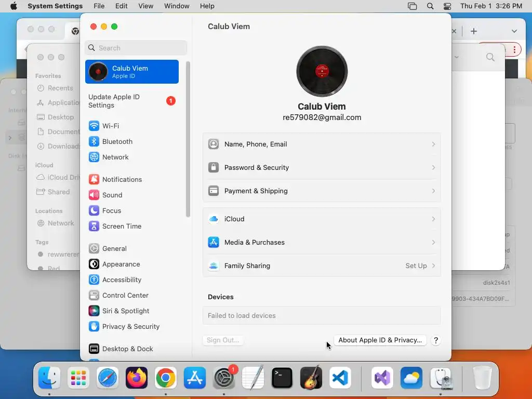This screenshot has width=532, height=399.
Task: Select Recents in the Finder sidebar
Action: click(x=55, y=88)
